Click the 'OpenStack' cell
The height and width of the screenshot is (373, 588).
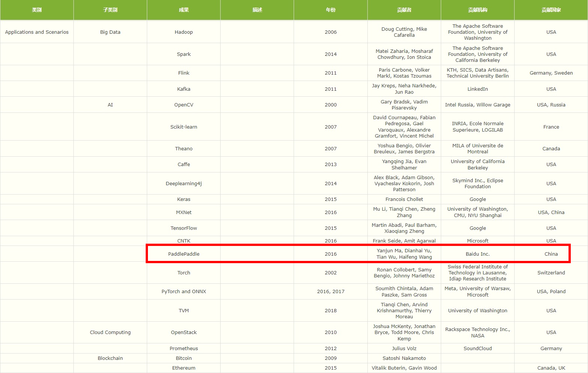(184, 332)
